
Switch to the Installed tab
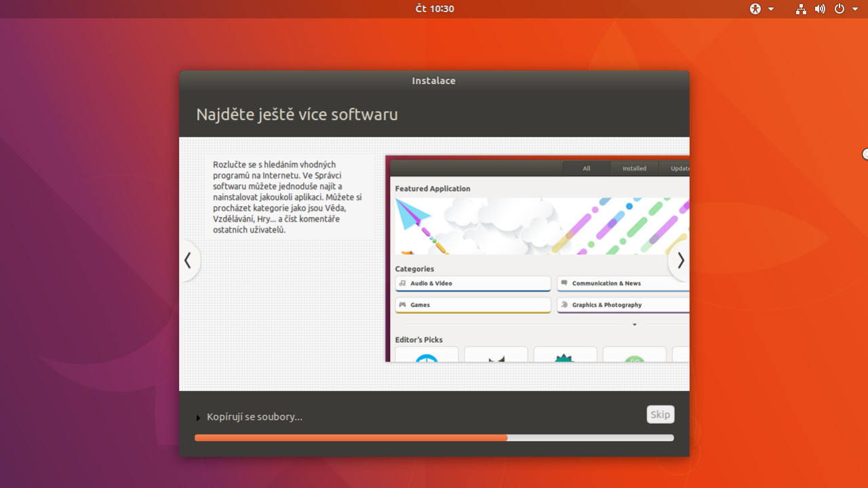[634, 168]
